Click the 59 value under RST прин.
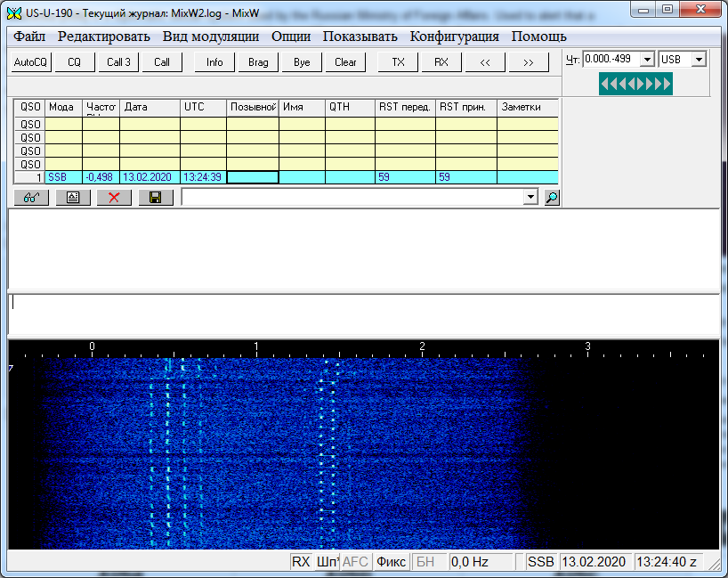 pos(466,177)
